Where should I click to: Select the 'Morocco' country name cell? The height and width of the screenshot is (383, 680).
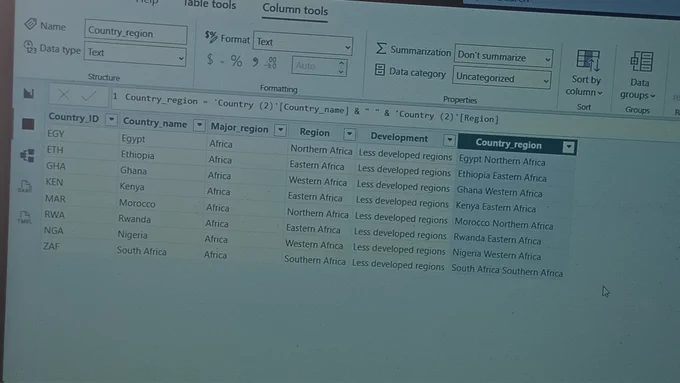tap(137, 203)
